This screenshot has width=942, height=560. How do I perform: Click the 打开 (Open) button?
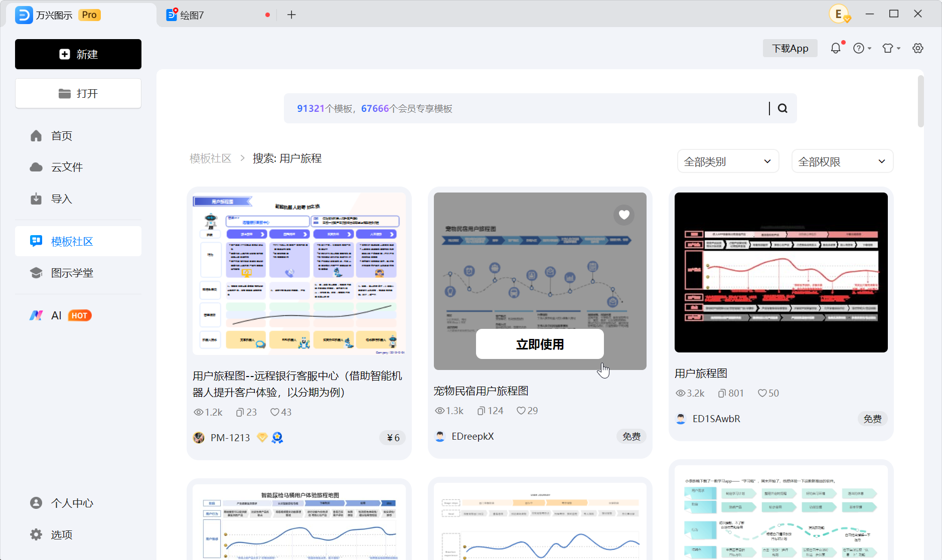[x=78, y=93]
